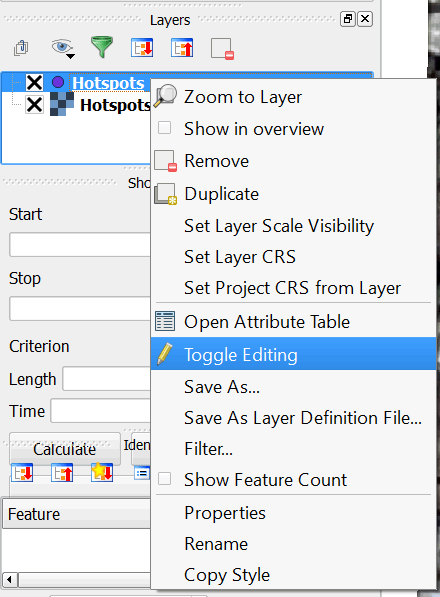Enable Show in overview checkbox
Viewport: 440px width, 597px height.
point(164,128)
